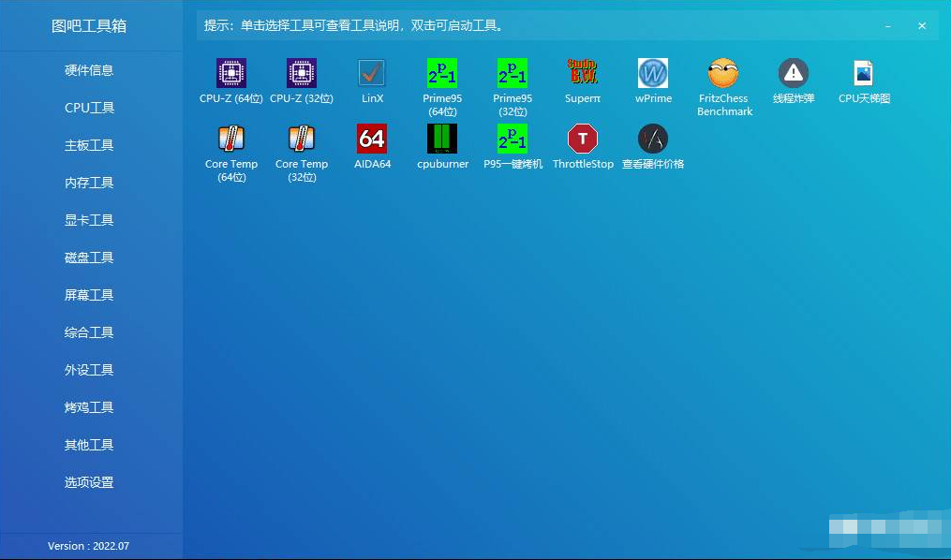This screenshot has width=951, height=560.
Task: Select the ThrottleStop icon
Action: click(583, 139)
